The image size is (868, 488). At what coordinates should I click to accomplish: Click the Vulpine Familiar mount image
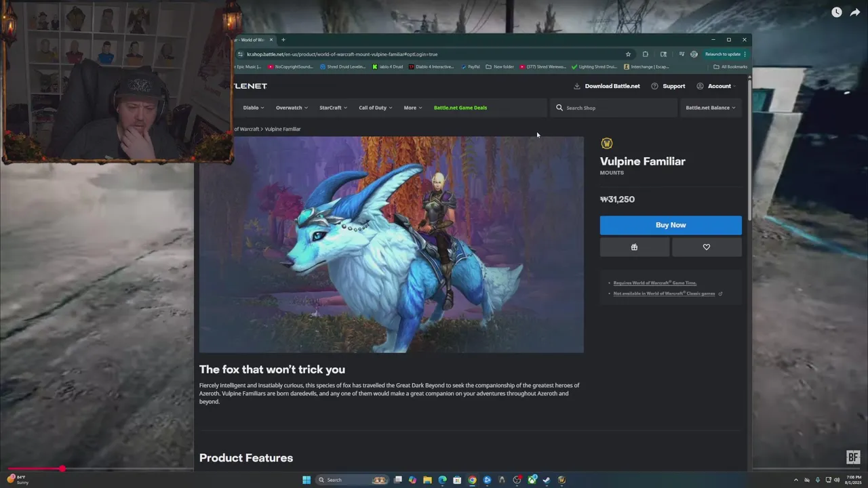[x=391, y=244]
